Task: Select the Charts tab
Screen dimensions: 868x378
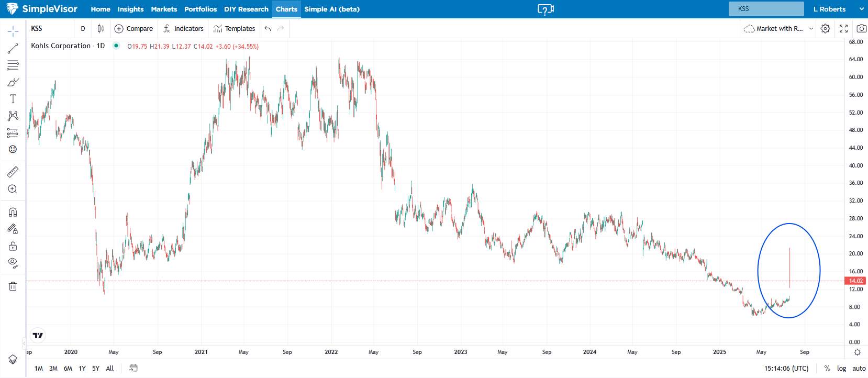Action: 286,9
